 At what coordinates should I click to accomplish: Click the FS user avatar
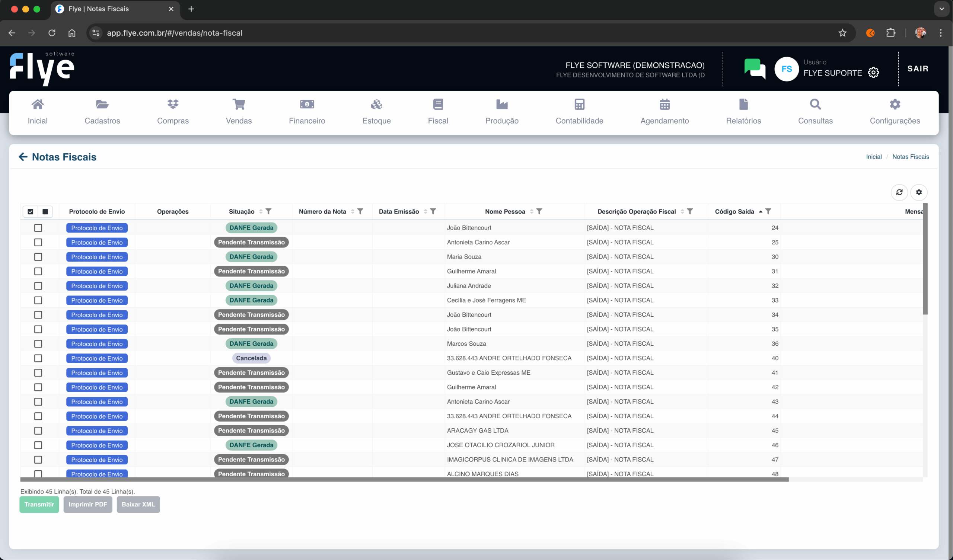(787, 69)
